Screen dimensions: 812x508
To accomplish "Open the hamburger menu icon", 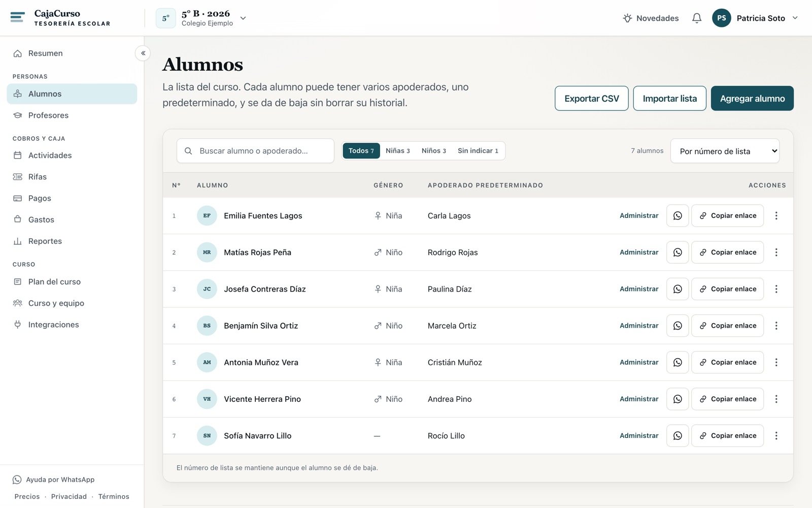I will 17,17.
